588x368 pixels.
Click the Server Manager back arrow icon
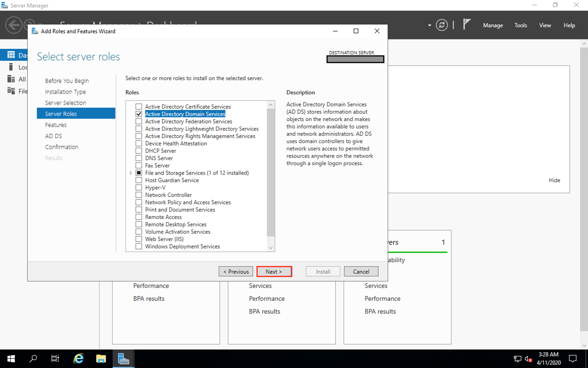[x=14, y=25]
